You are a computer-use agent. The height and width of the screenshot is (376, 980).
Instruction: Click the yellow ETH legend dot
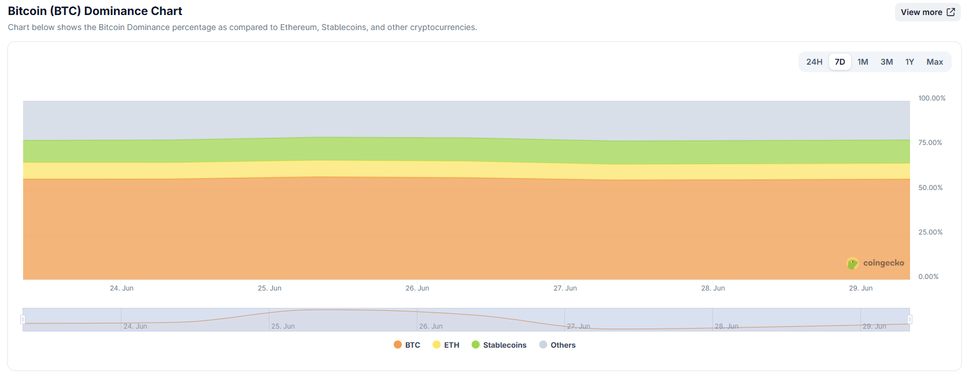437,345
